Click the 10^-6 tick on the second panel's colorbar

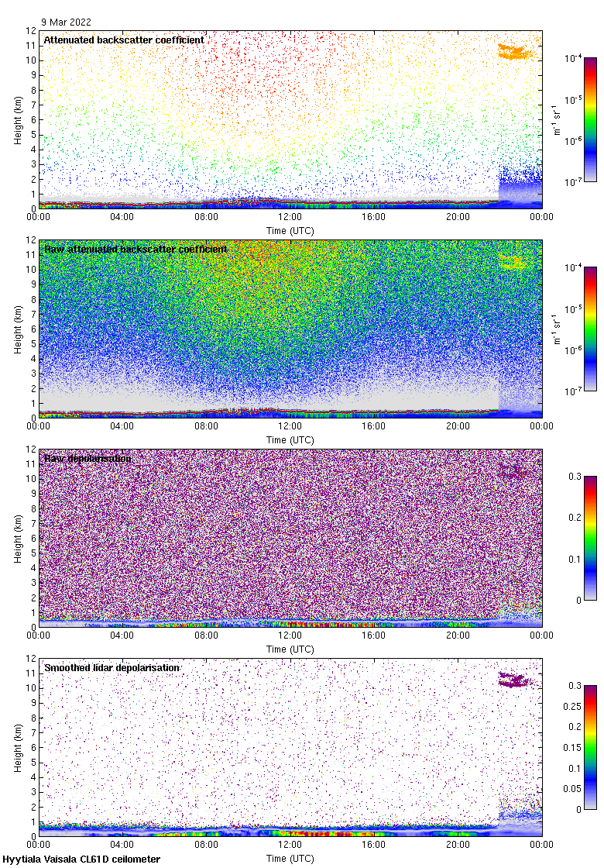pyautogui.click(x=572, y=350)
